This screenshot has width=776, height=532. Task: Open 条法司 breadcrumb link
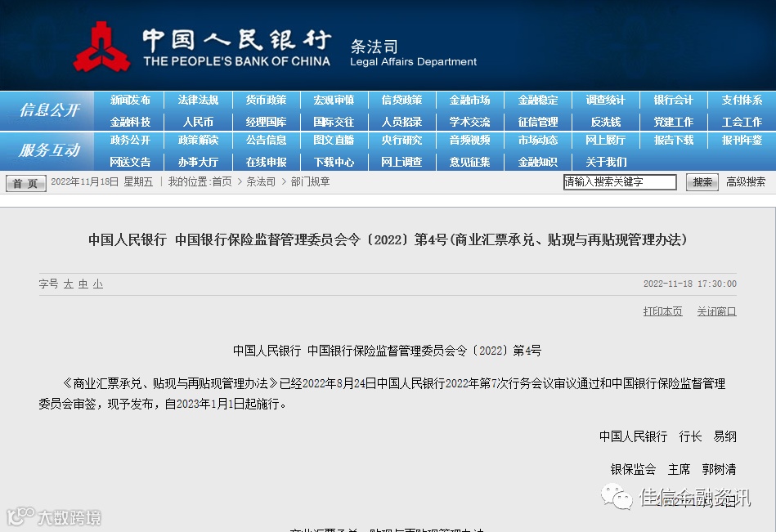261,182
